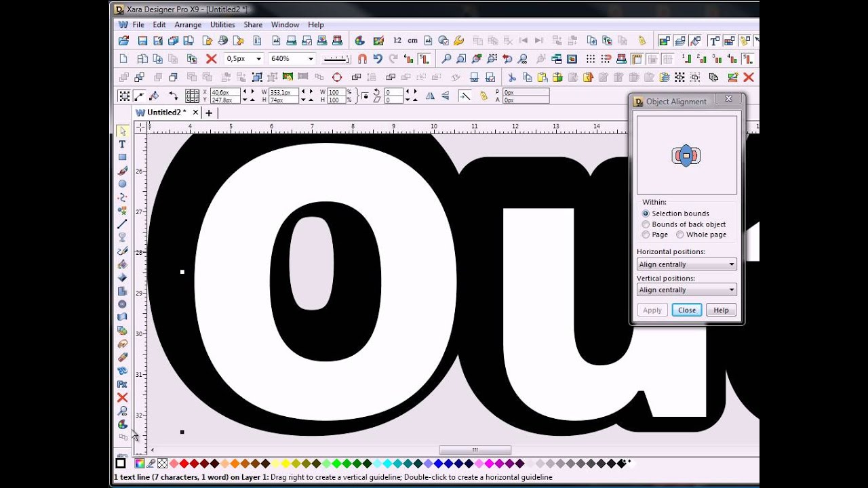Screen dimensions: 868x488
Task: Click the alignment preview diagram
Action: point(686,155)
